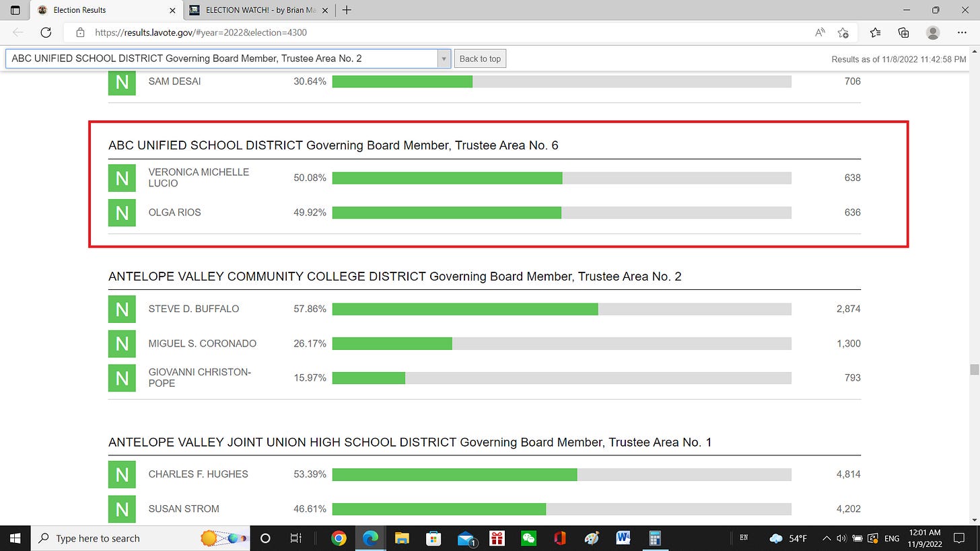This screenshot has height=551, width=980.
Task: Open Microsoft Store from the taskbar
Action: (x=433, y=538)
